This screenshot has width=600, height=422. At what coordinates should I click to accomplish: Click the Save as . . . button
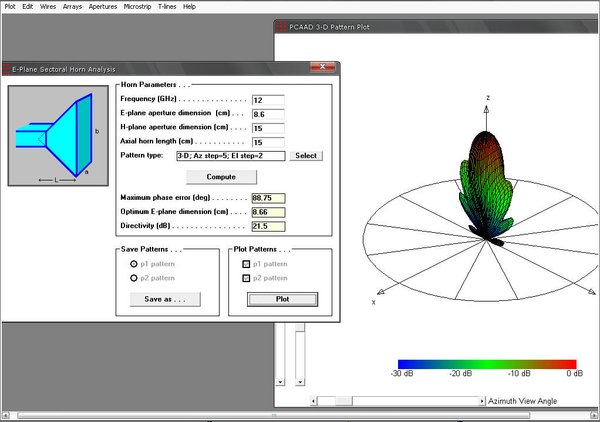[x=165, y=299]
